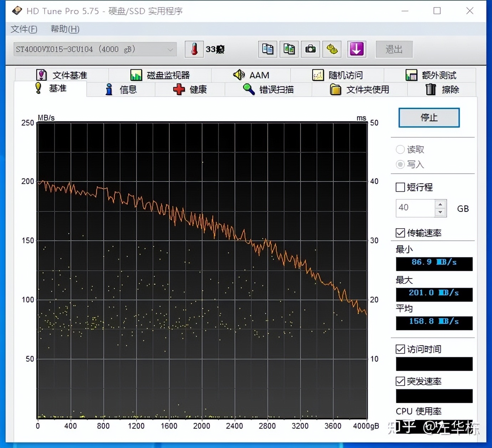Click the camera screenshot save icon
This screenshot has width=492, height=448.
click(310, 49)
